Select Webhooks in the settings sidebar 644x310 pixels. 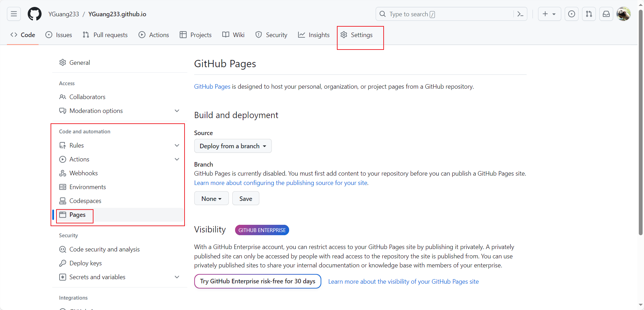tap(83, 173)
